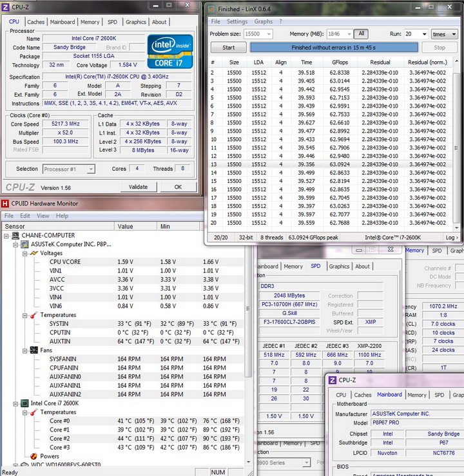Screen dimensions: 464x476
Task: Open the Edit menu in Hardware Monitor
Action: [25, 216]
